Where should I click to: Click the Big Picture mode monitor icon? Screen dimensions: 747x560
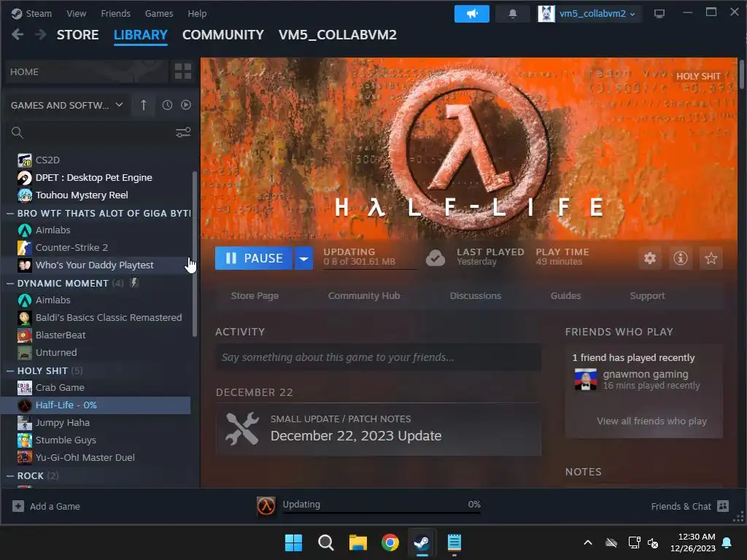[x=659, y=14]
